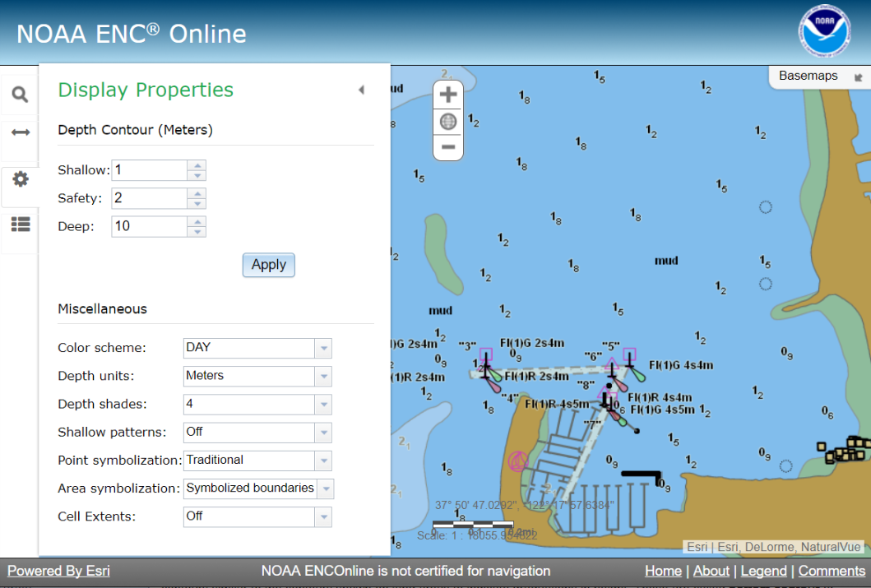This screenshot has width=871, height=588.
Task: Open the About link
Action: point(711,571)
